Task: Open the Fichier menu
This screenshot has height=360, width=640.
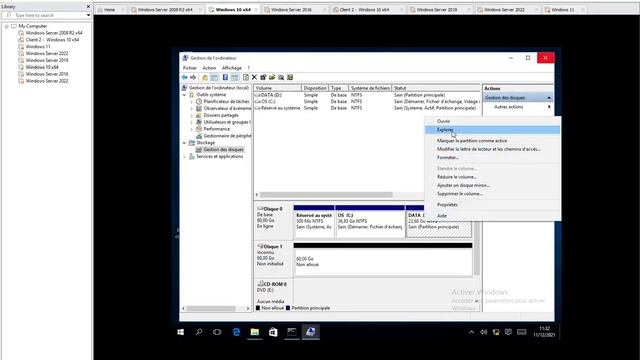Action: 190,68
